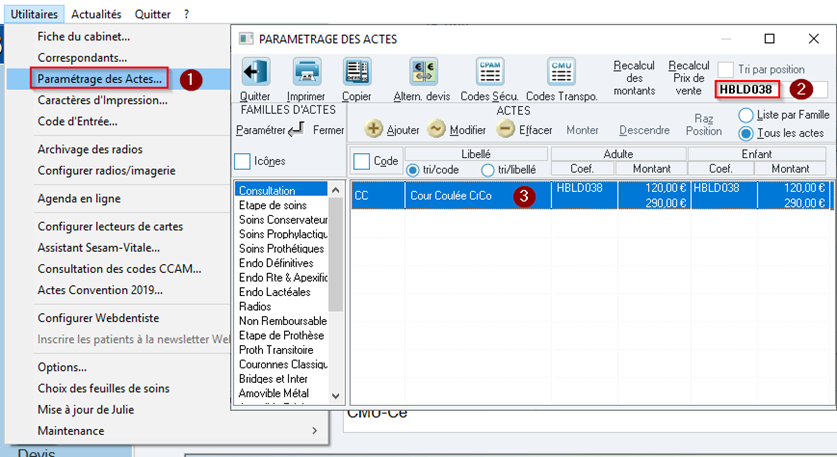Select Proth Transitoire family
This screenshot has height=457, width=837.
pos(281,350)
